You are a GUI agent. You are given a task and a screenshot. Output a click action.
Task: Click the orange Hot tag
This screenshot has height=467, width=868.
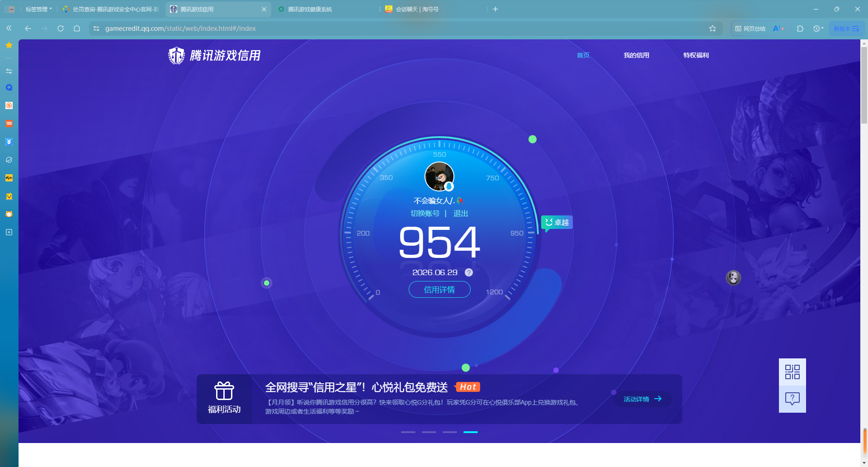tap(467, 387)
